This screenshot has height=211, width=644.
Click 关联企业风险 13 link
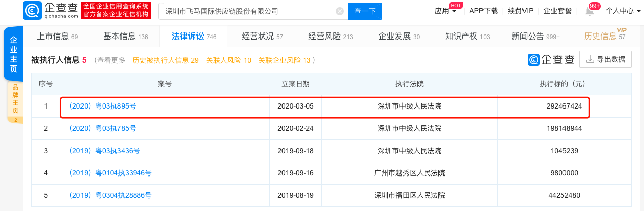284,60
